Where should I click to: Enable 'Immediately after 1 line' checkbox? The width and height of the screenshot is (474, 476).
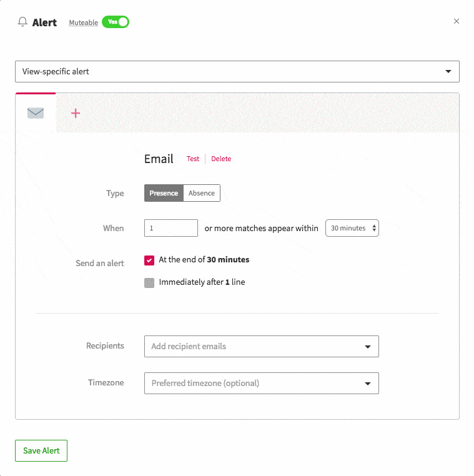149,282
